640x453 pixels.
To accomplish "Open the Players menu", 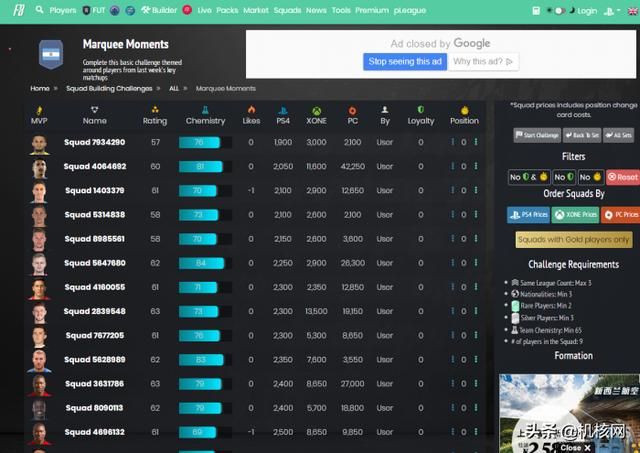I will 63,10.
